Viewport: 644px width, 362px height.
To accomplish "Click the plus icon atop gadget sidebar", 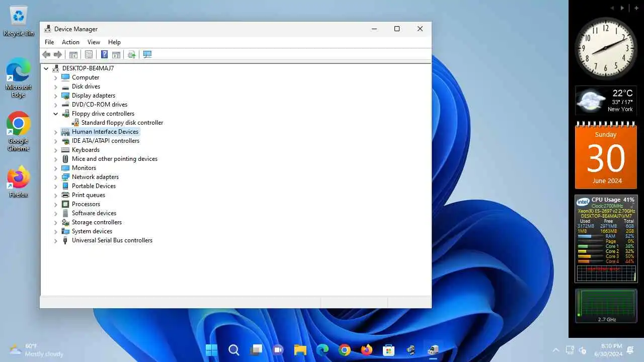I will [x=636, y=8].
